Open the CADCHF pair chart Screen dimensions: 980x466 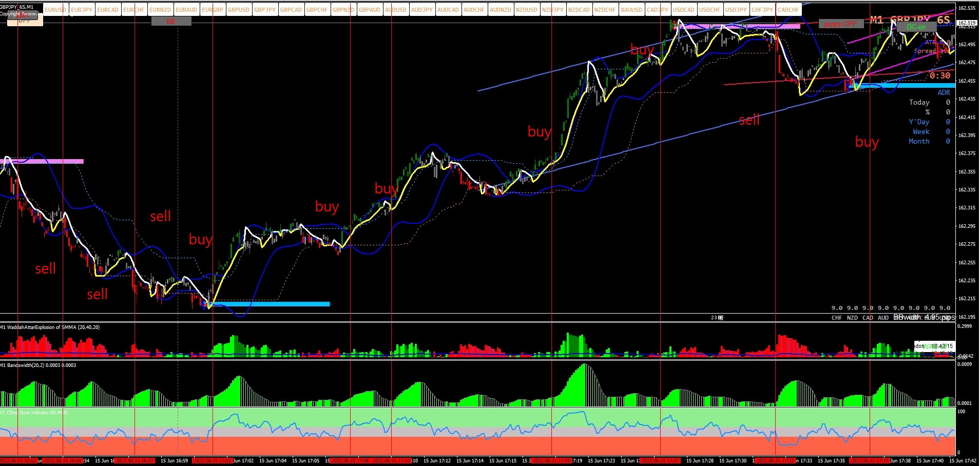(789, 10)
